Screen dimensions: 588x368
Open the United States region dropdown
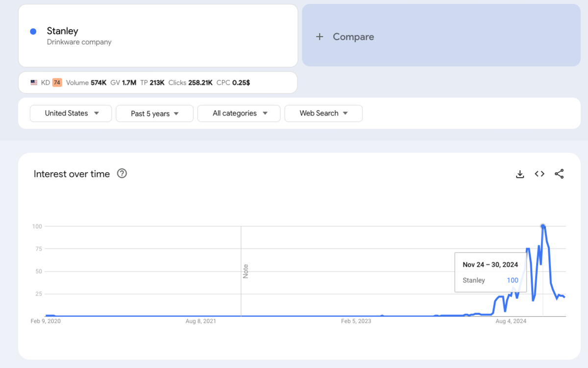pos(71,113)
